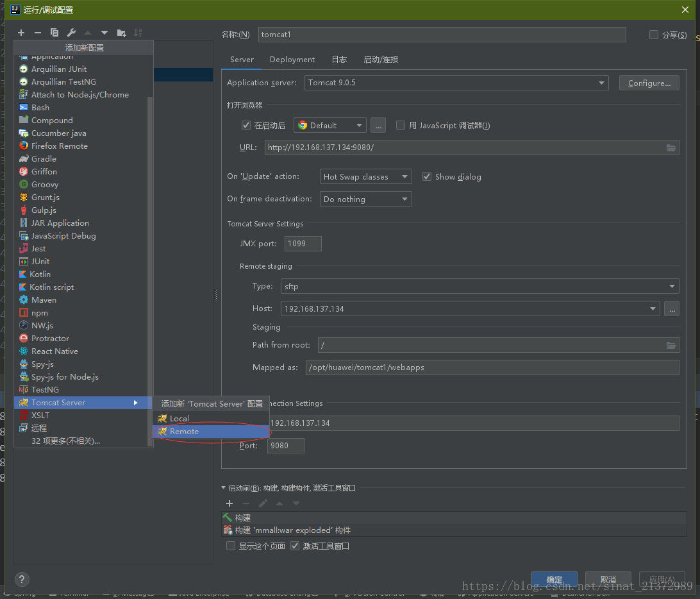Toggle the 分享 share checkbox

pyautogui.click(x=654, y=35)
